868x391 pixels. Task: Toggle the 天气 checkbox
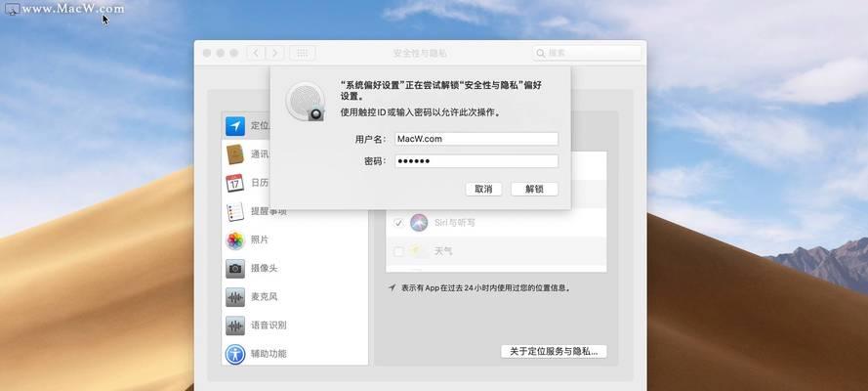(x=398, y=251)
